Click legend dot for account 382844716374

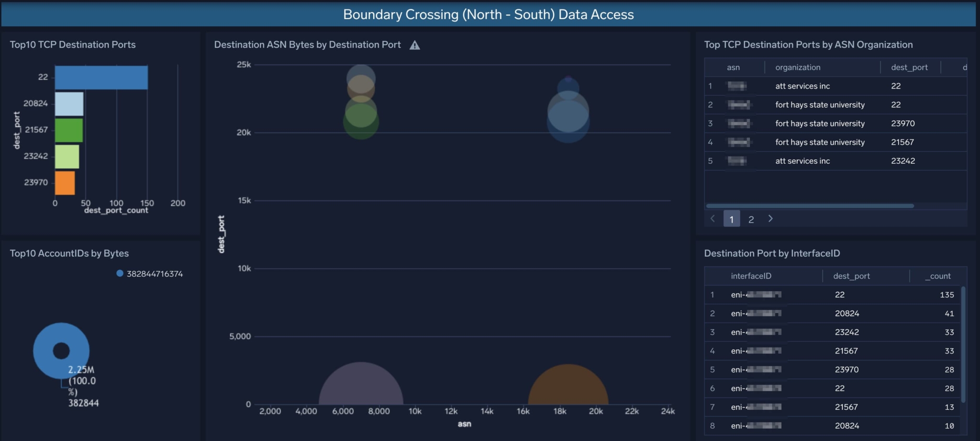[x=120, y=273]
